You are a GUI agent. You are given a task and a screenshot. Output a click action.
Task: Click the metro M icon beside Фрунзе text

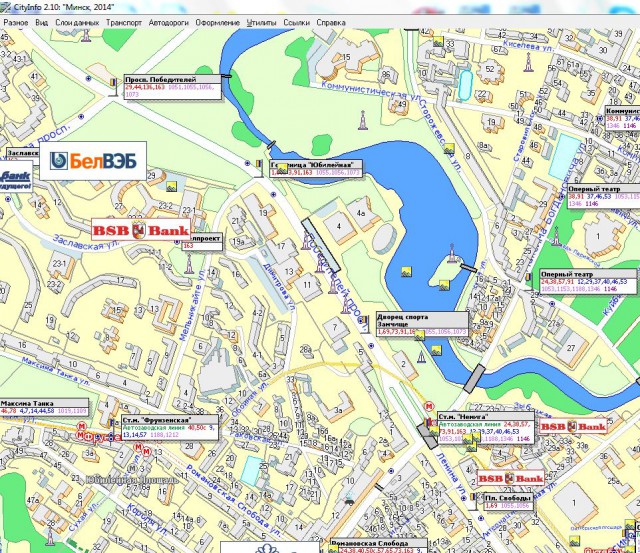pos(80,435)
